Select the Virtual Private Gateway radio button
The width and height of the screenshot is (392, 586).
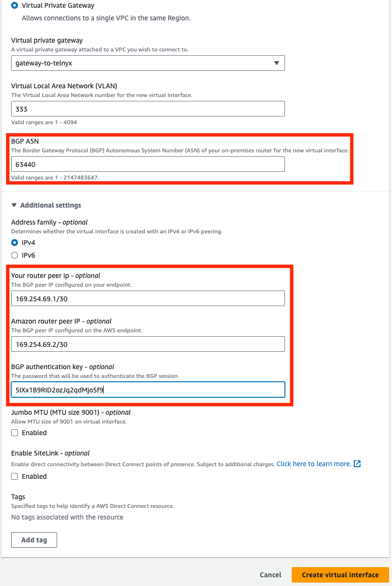pyautogui.click(x=14, y=5)
